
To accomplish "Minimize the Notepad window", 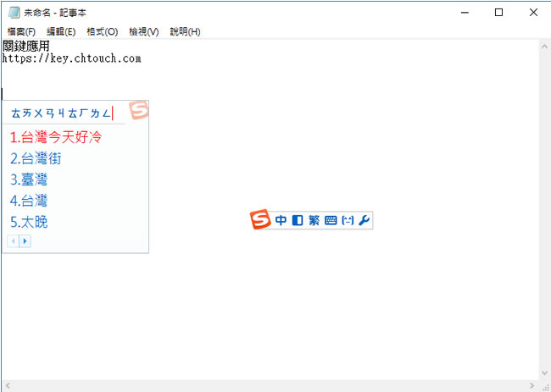I will click(x=465, y=13).
